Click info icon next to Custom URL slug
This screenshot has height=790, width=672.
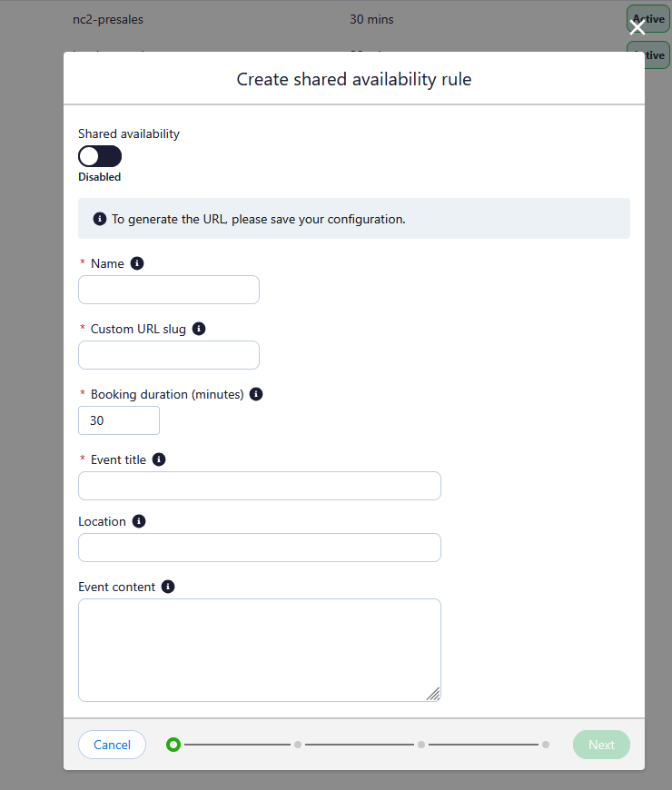tap(199, 329)
